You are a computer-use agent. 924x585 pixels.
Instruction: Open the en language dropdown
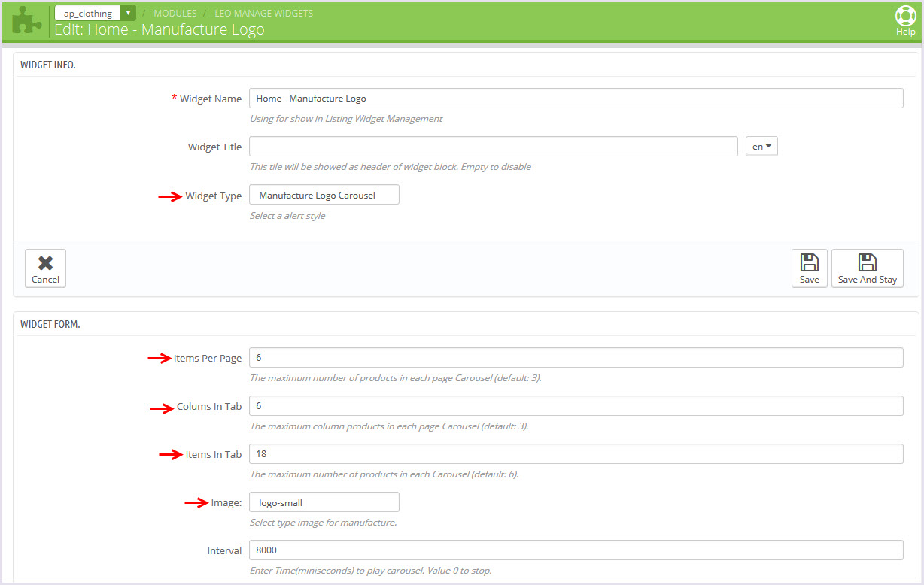[761, 147]
